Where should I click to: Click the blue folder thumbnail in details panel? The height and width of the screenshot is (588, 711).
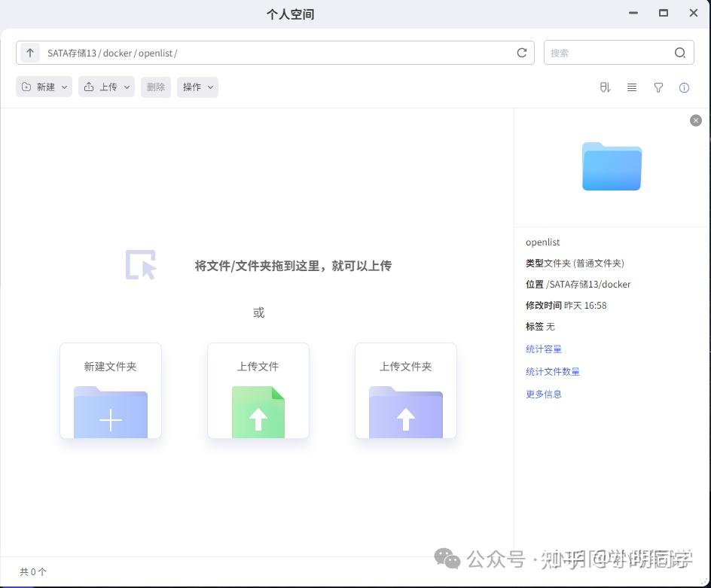611,166
